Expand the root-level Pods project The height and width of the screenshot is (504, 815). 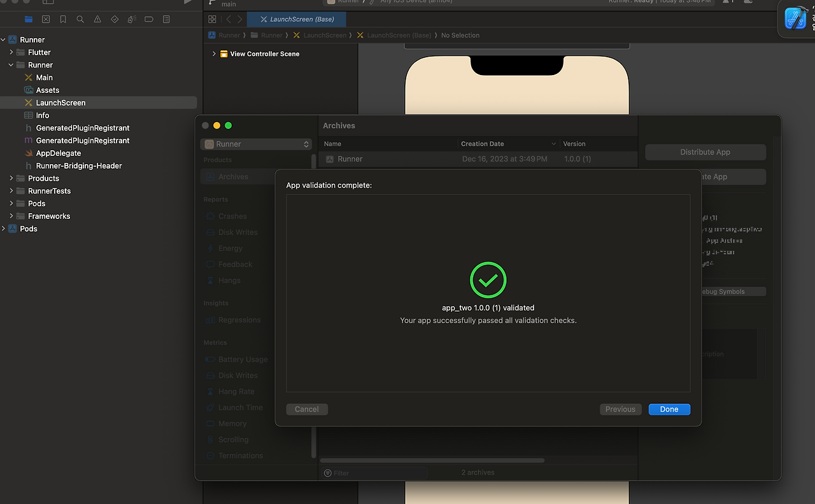click(x=3, y=228)
